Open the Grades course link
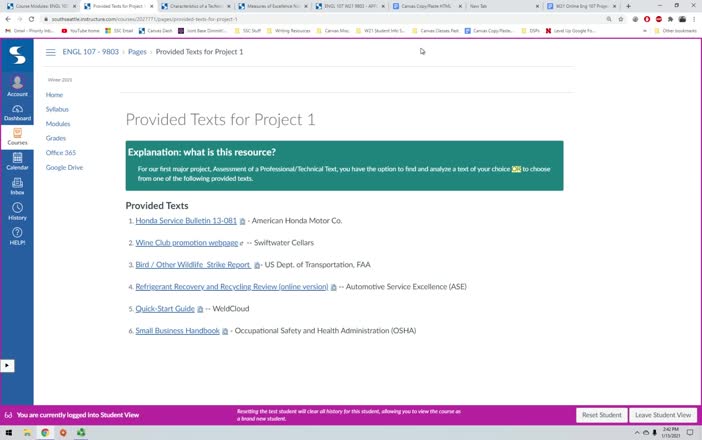 56,138
